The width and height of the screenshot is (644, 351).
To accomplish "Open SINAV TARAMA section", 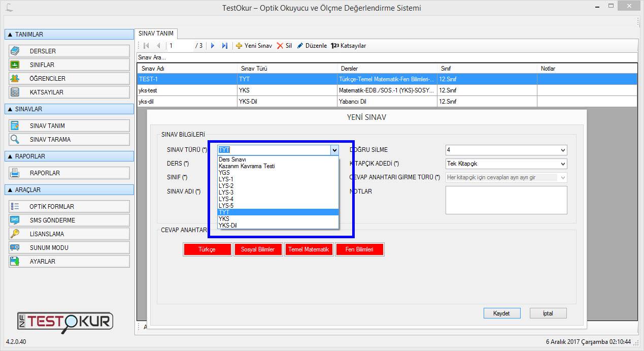I will click(x=69, y=139).
